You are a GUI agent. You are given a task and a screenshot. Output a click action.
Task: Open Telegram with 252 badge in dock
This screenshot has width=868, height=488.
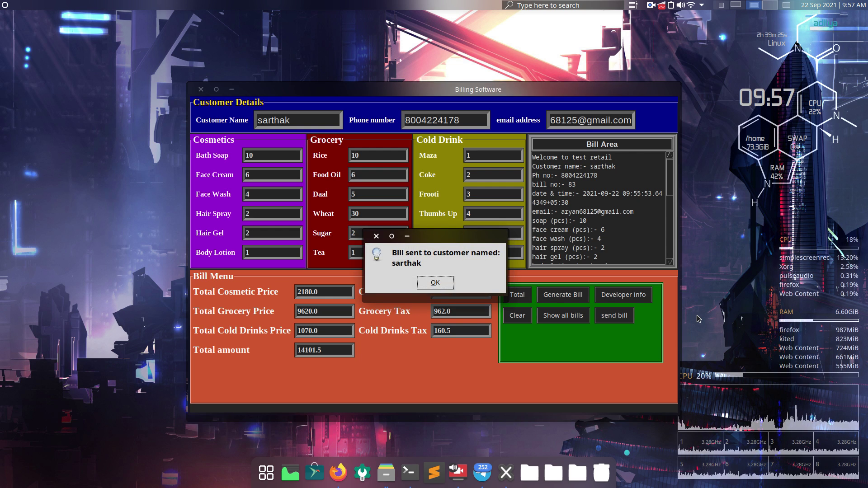click(482, 472)
